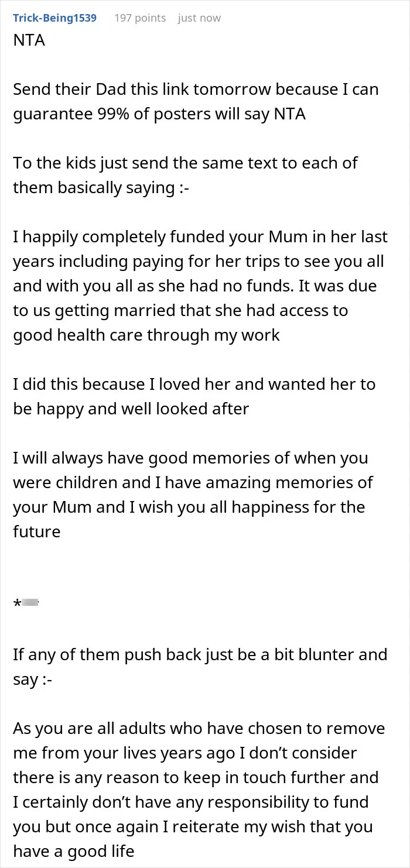
Task: Click the 'good health care through my work' line
Action: click(146, 335)
